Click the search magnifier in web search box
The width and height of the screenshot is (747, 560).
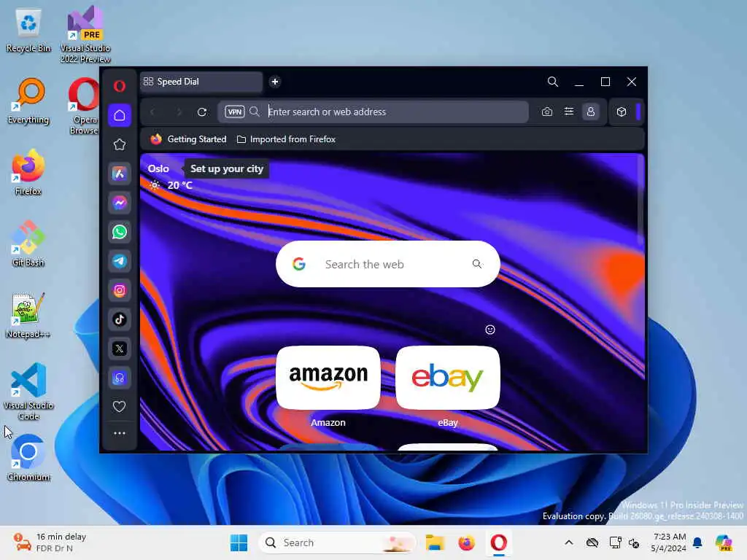[x=477, y=264]
